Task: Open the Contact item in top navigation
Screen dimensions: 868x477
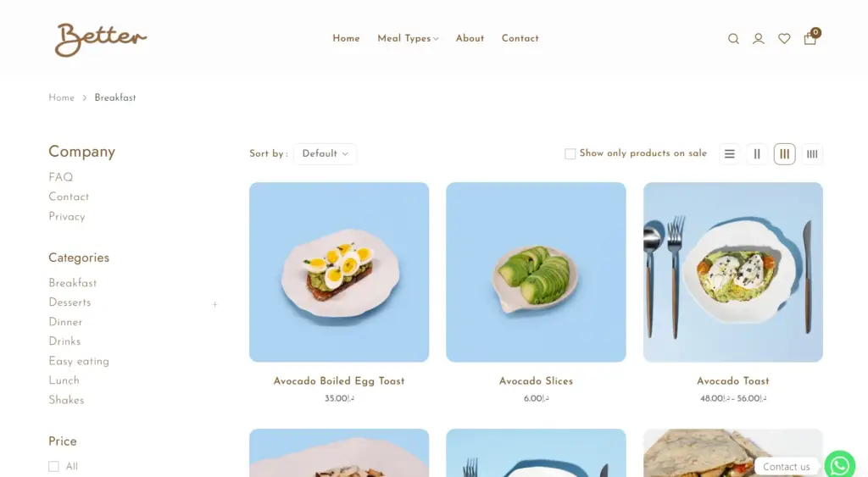Action: (520, 38)
